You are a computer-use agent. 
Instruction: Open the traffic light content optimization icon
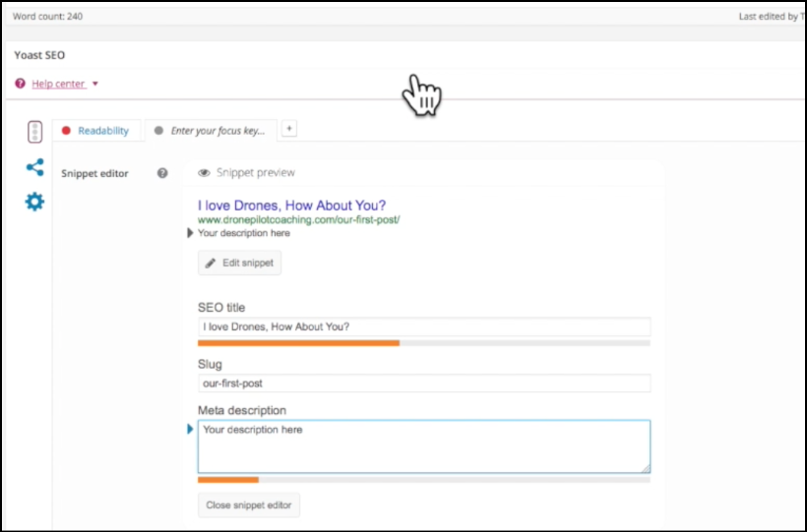click(35, 132)
